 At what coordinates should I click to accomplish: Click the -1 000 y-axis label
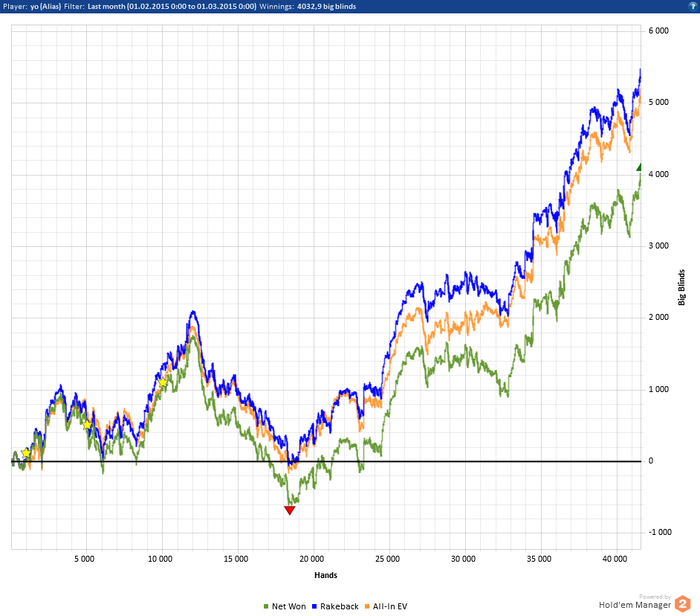(660, 532)
